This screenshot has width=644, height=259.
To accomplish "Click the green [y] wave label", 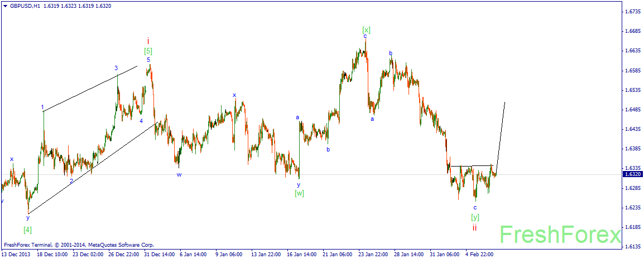I will [475, 217].
